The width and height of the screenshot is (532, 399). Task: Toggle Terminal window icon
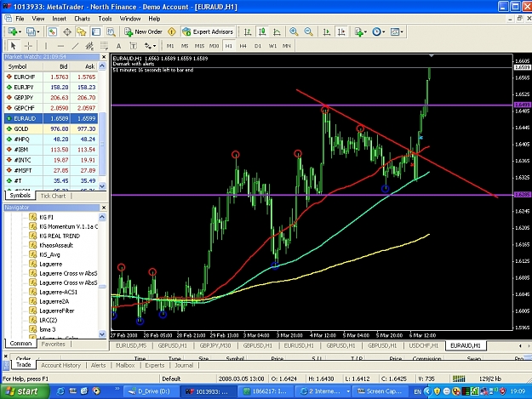96,31
